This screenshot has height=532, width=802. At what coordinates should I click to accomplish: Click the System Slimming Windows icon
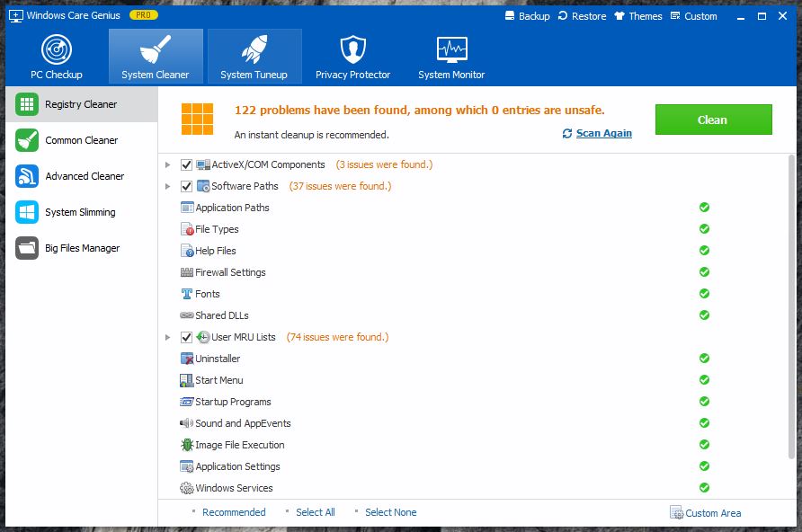pos(27,212)
